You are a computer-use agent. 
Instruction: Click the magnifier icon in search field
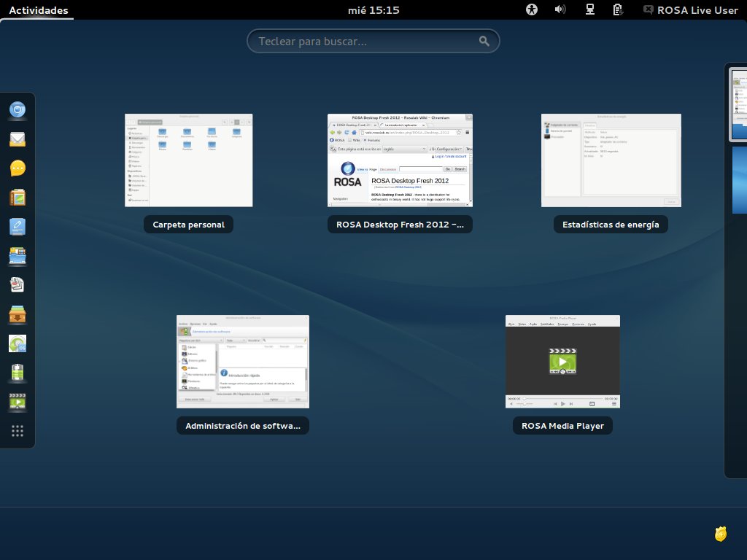pyautogui.click(x=484, y=42)
